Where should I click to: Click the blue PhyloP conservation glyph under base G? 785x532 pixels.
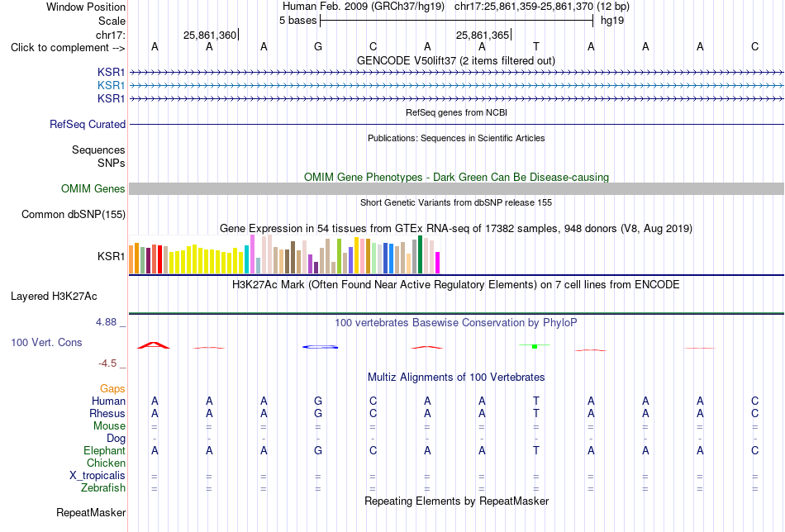(x=321, y=347)
